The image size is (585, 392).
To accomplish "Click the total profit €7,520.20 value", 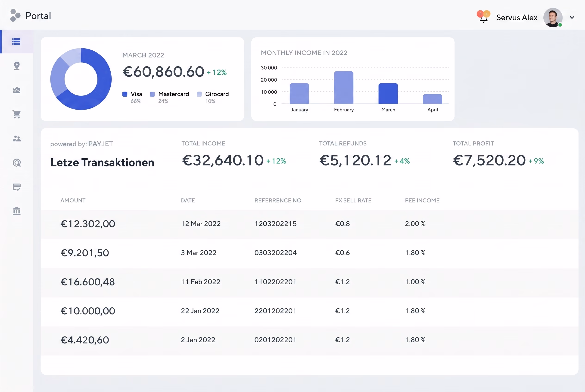I will pyautogui.click(x=489, y=160).
